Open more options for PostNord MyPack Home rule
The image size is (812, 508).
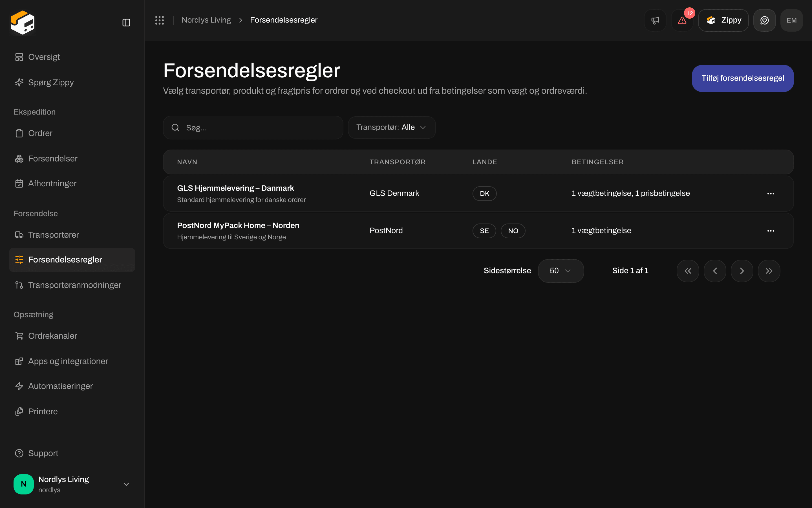click(x=771, y=231)
